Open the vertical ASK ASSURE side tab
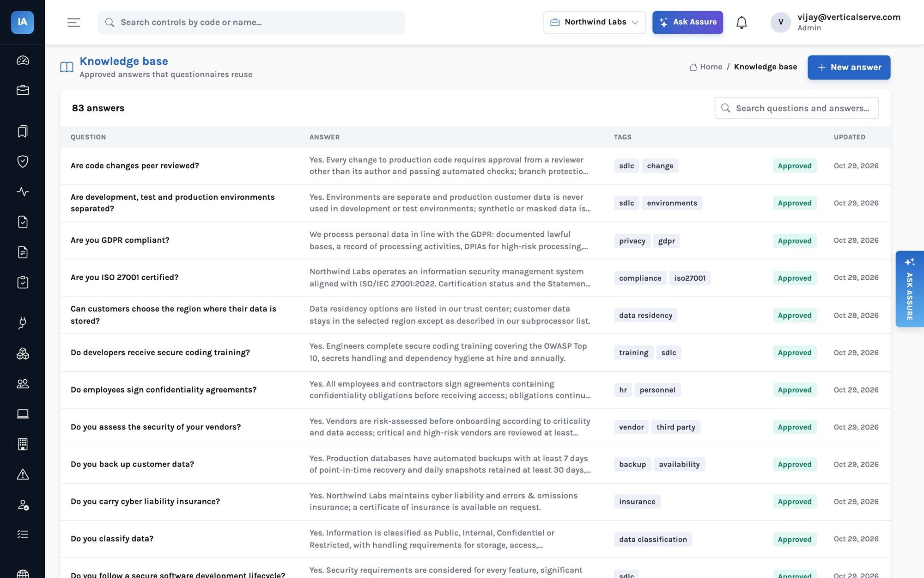 pyautogui.click(x=909, y=289)
